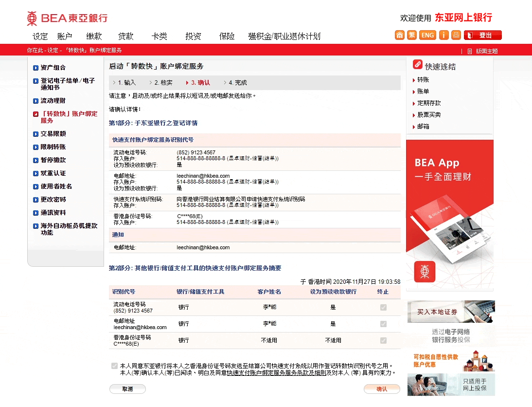Select step 4. 完成

tap(235, 83)
